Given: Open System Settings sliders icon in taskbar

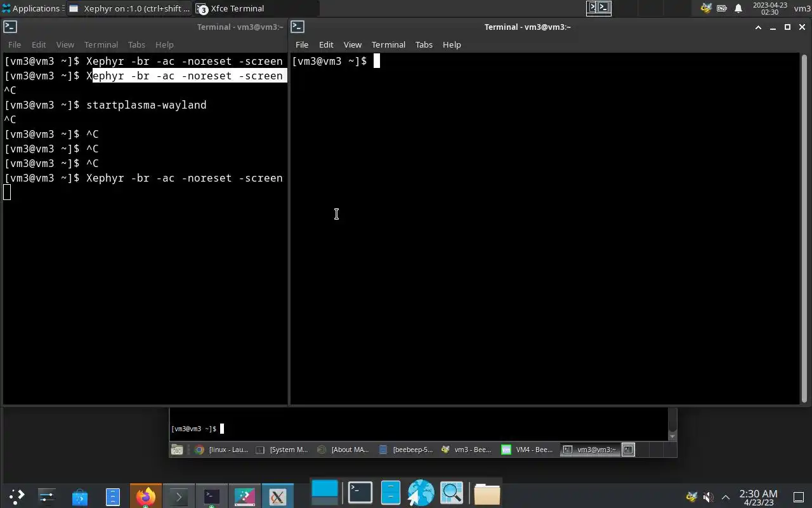Looking at the screenshot, I should point(47,496).
